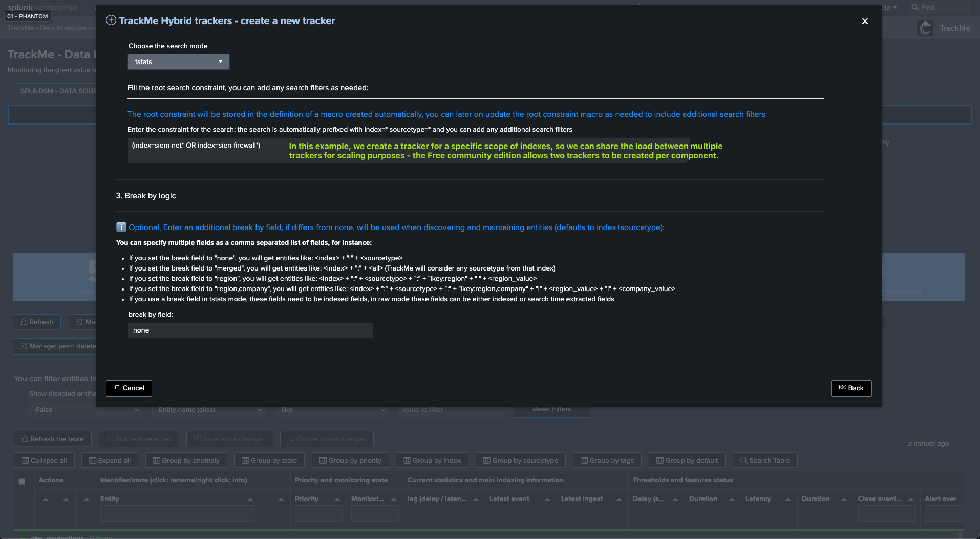Click the break by field input
Screen dimensions: 980x539
[250, 330]
